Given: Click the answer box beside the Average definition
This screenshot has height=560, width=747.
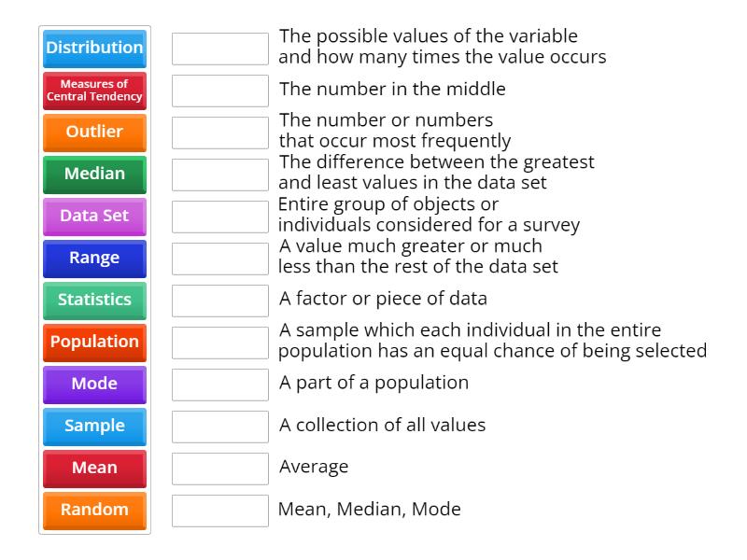Looking at the screenshot, I should point(219,467).
